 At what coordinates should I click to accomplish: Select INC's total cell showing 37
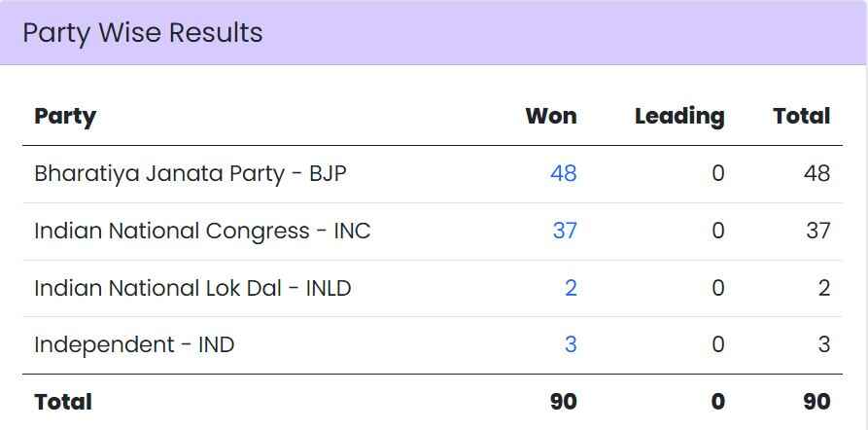pyautogui.click(x=816, y=231)
